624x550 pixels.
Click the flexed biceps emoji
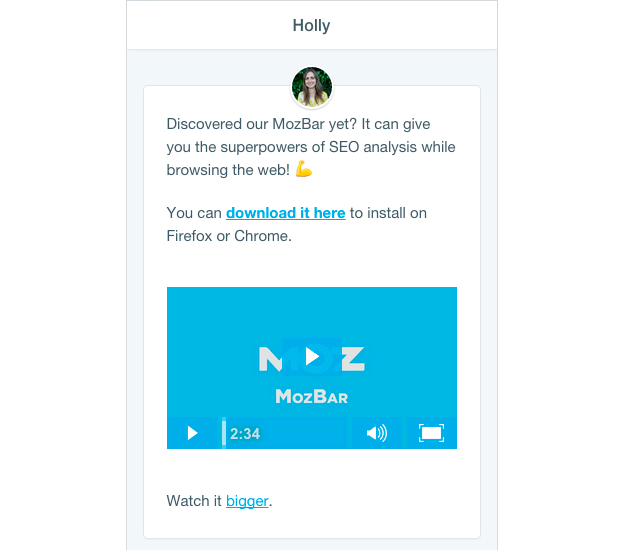click(304, 169)
